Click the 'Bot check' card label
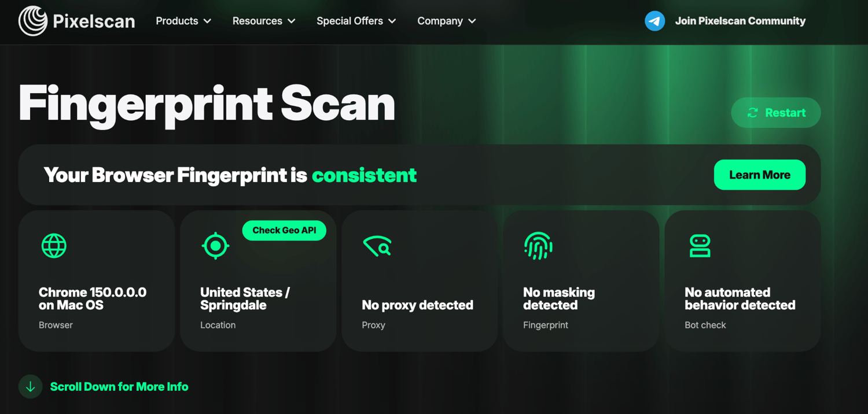The height and width of the screenshot is (414, 868). pyautogui.click(x=705, y=325)
